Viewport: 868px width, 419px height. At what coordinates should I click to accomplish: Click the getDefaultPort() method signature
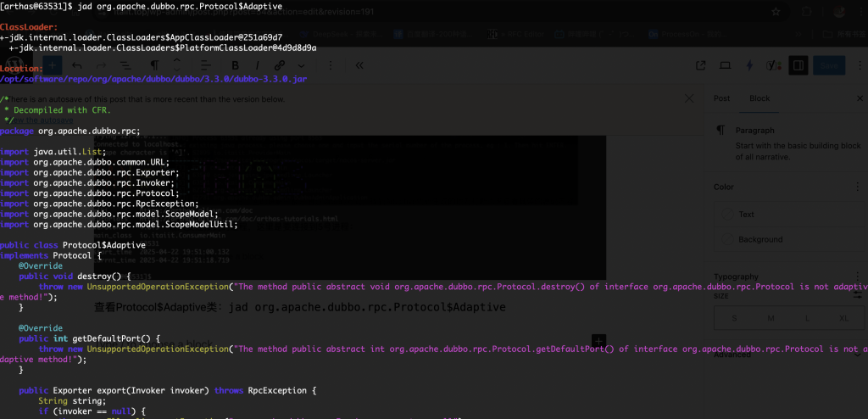pos(89,338)
